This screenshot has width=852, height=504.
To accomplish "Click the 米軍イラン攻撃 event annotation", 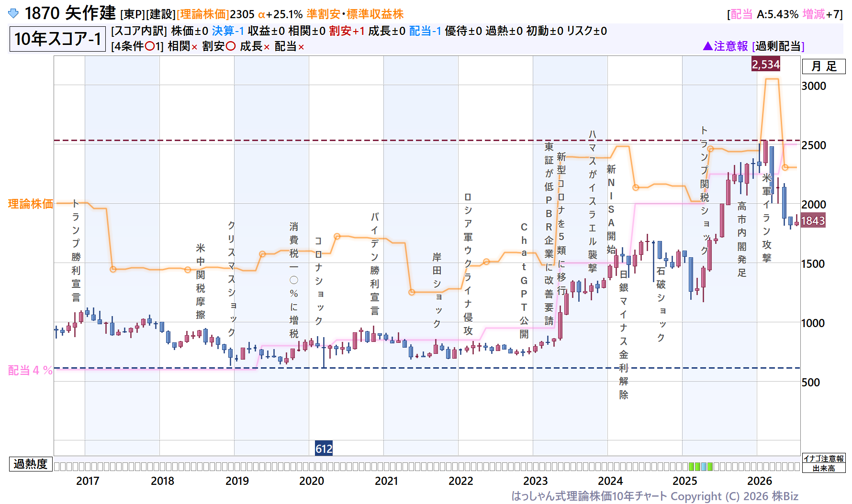I will [767, 218].
